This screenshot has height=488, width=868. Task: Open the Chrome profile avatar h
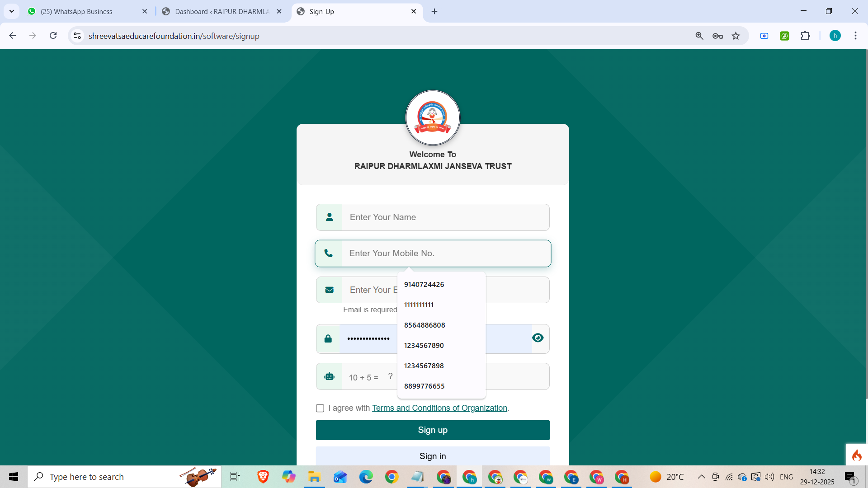835,36
